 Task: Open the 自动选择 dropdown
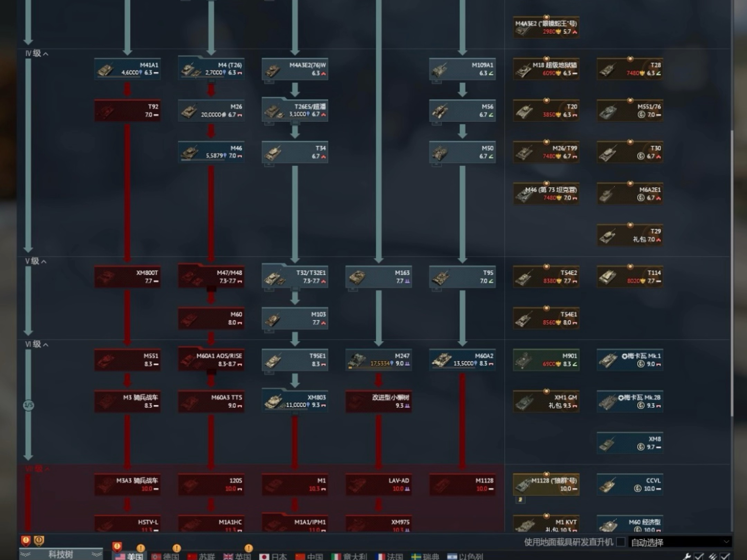[x=680, y=542]
